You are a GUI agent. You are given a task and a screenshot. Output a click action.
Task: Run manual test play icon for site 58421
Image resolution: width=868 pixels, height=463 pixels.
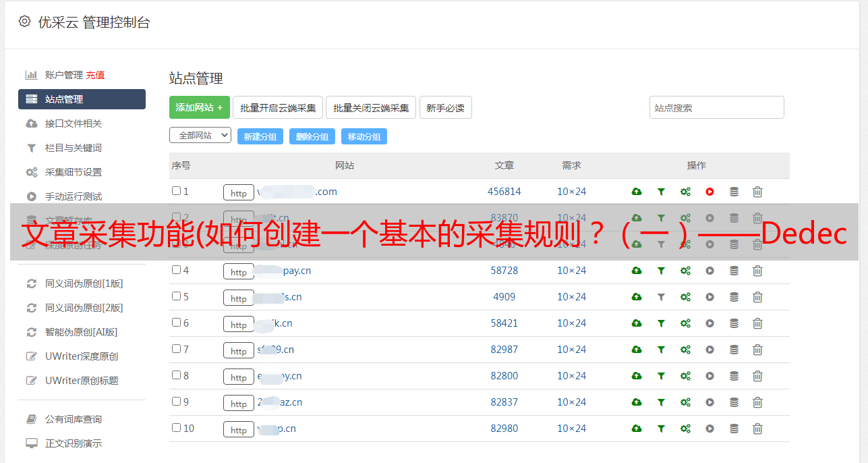(710, 323)
